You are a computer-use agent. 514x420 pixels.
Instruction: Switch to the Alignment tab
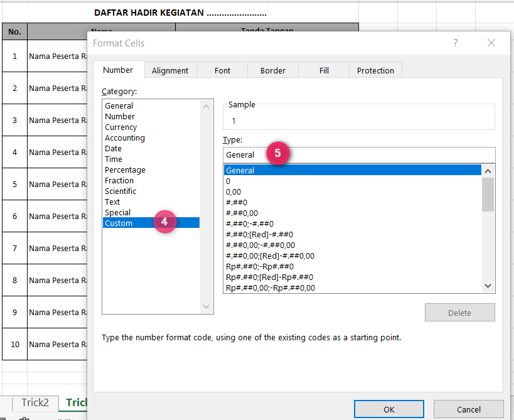(x=169, y=70)
